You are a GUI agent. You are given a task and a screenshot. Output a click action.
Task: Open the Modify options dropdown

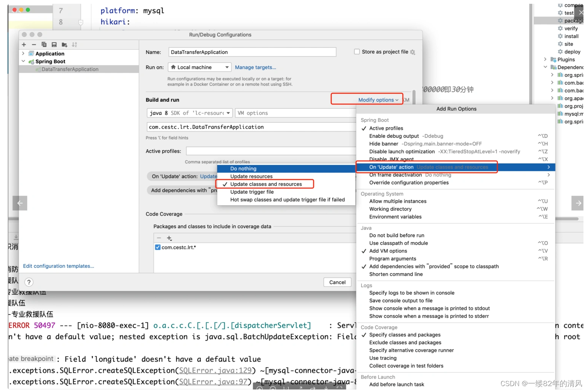coord(378,100)
